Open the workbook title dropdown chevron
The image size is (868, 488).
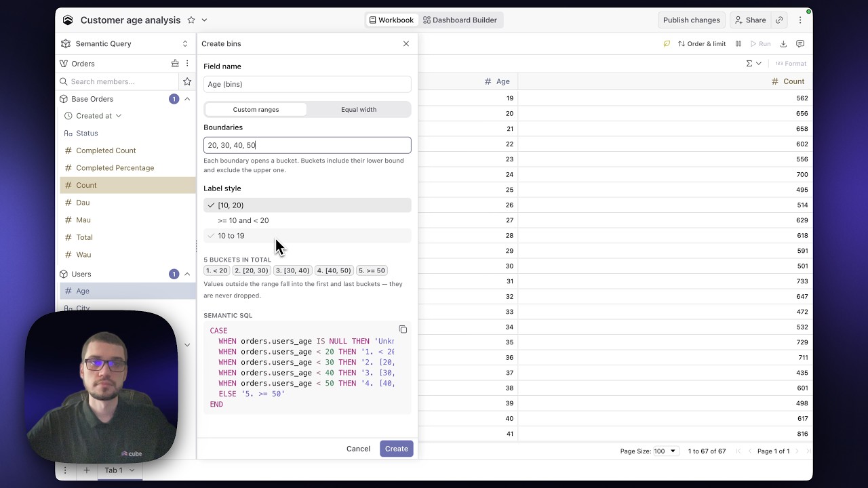204,20
